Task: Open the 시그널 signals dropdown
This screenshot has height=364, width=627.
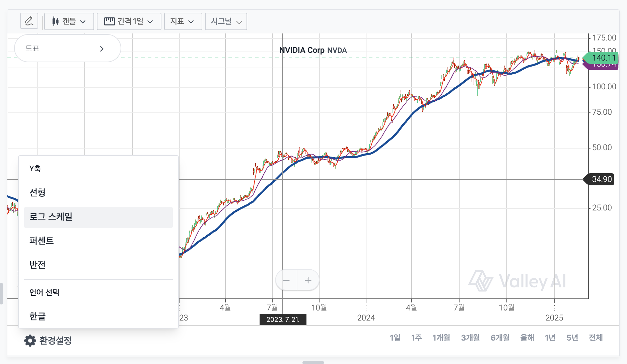Action: click(x=226, y=21)
